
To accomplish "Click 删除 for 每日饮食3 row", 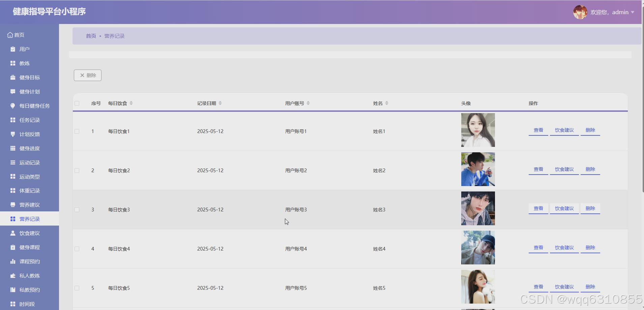I will tap(590, 209).
